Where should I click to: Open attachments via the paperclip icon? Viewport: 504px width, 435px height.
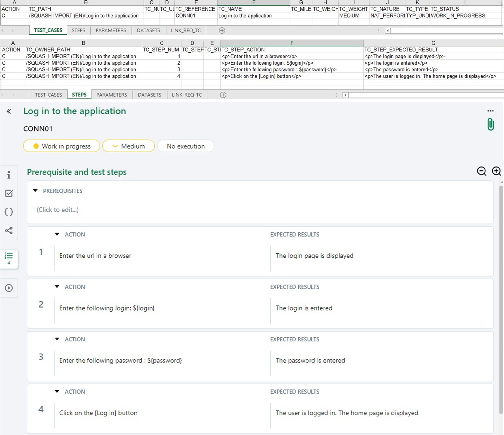coord(490,124)
